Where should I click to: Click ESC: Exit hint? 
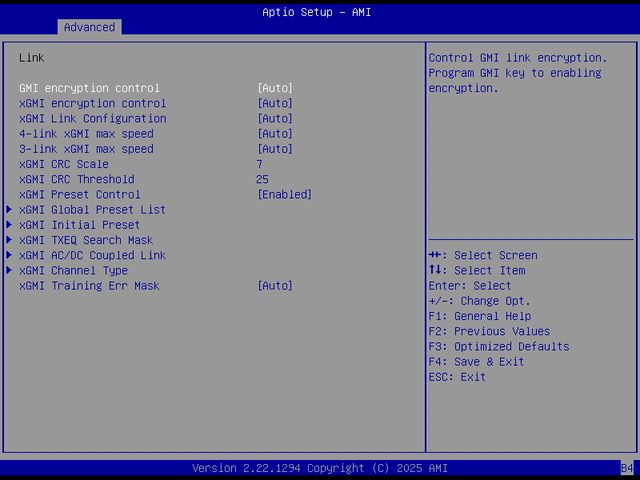(x=457, y=377)
